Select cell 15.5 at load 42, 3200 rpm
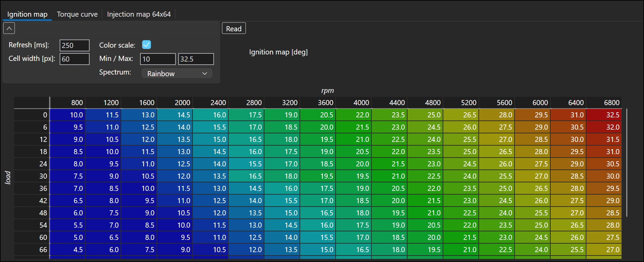 click(x=282, y=201)
